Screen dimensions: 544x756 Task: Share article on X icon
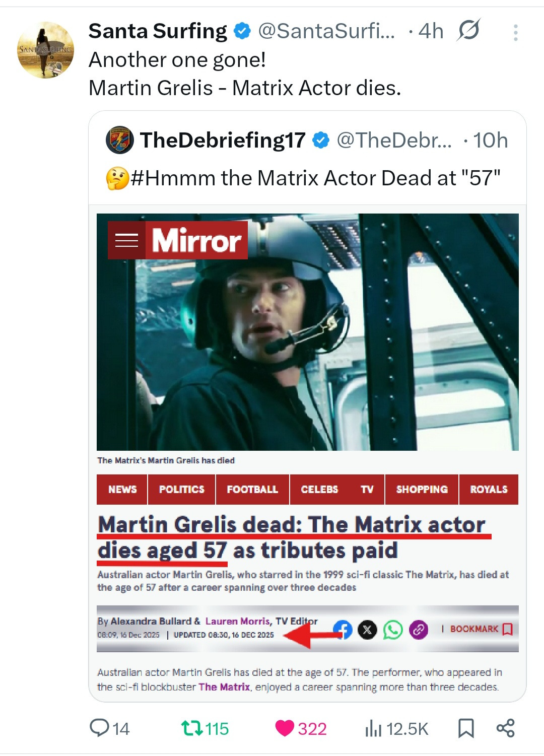(x=367, y=630)
